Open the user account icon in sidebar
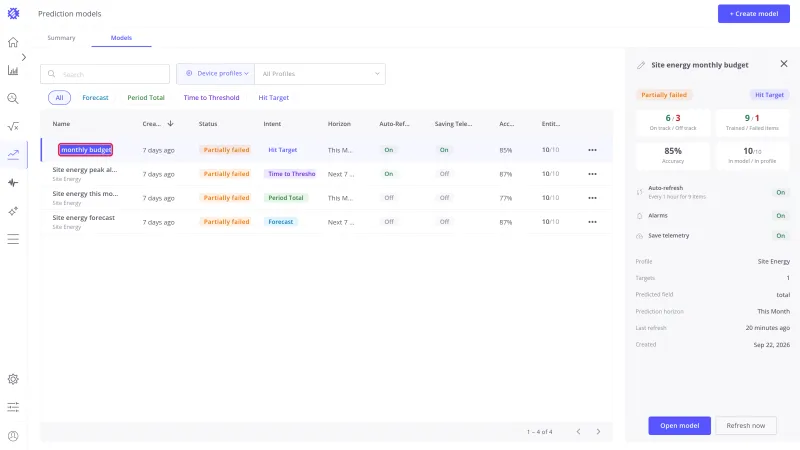This screenshot has height=450, width=800. point(13,436)
